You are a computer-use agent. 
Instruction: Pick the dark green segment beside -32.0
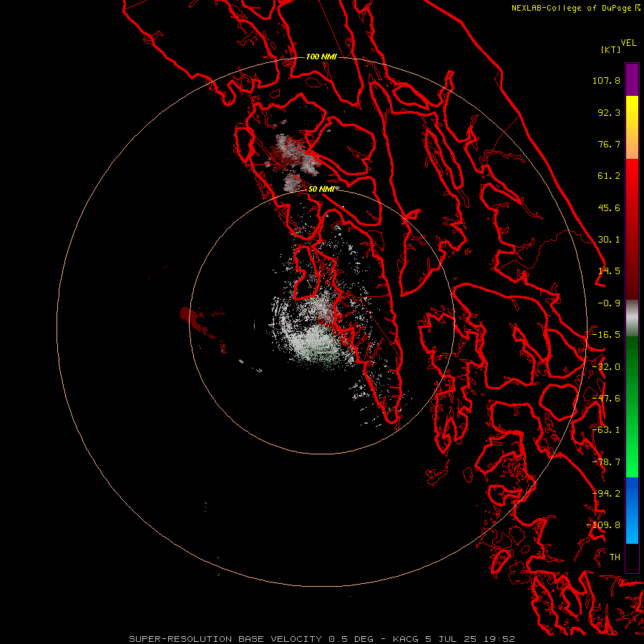(x=632, y=366)
